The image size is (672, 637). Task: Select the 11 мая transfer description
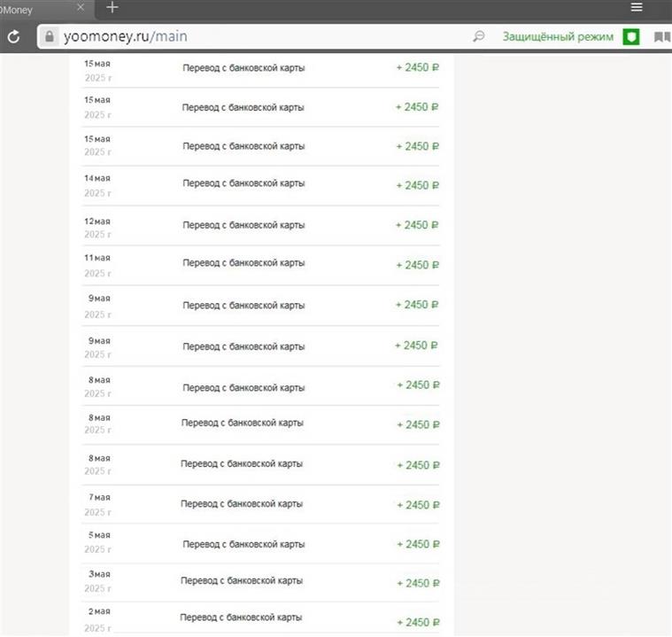[x=243, y=263]
